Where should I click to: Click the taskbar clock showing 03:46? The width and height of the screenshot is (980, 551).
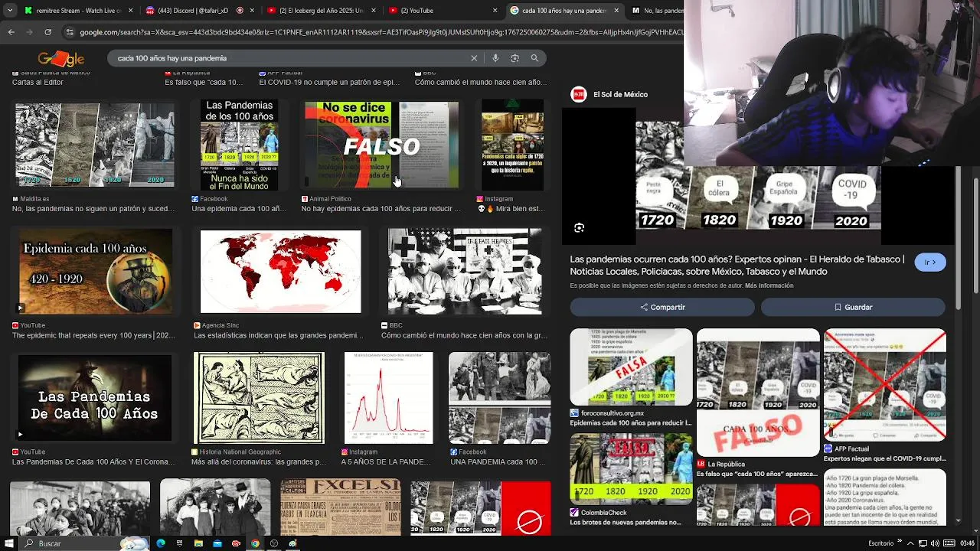(x=967, y=543)
